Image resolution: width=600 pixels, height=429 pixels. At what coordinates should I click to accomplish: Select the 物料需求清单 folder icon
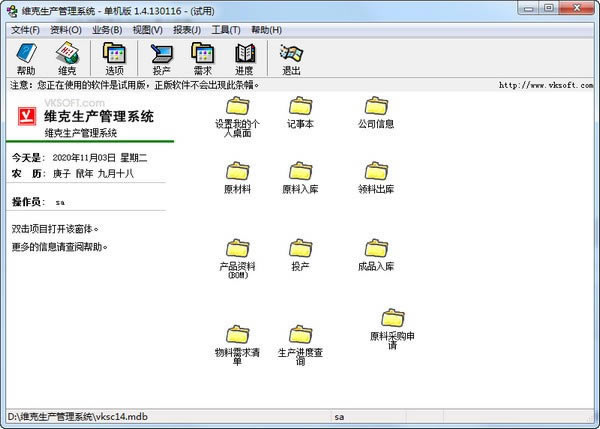[237, 336]
